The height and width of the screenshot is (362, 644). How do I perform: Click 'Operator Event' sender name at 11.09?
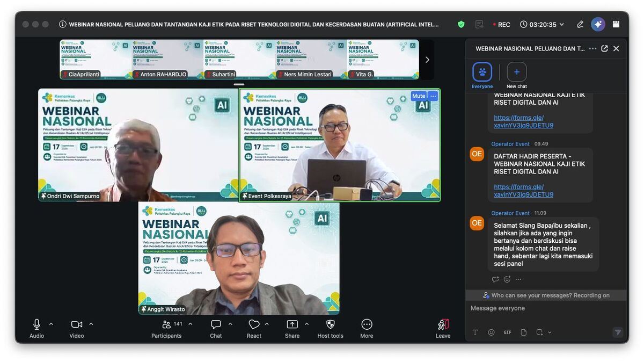click(x=510, y=213)
